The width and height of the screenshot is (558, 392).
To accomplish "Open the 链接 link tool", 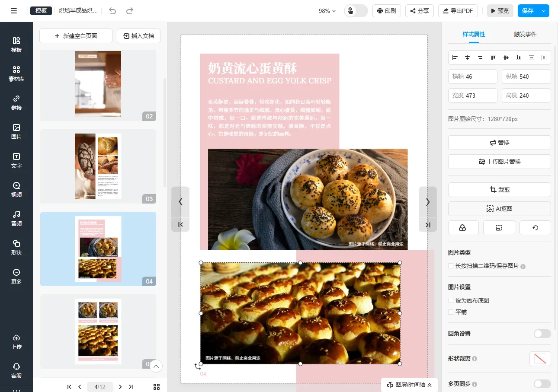I will pos(16,103).
